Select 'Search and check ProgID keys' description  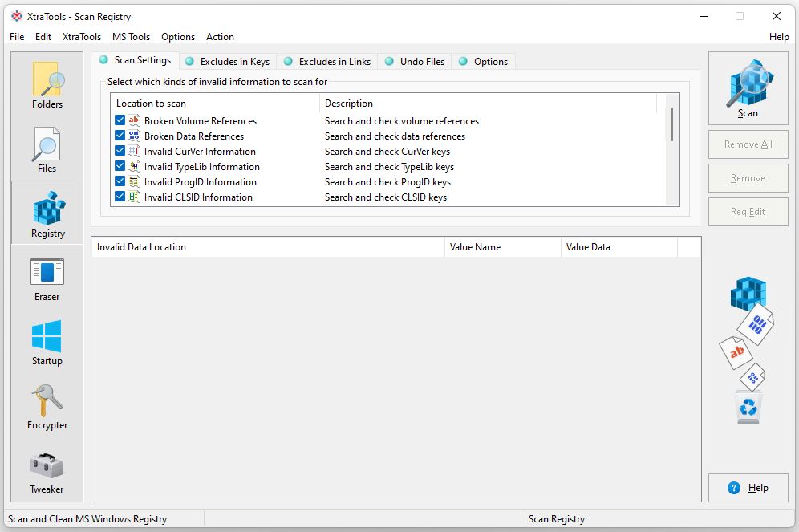tap(387, 182)
